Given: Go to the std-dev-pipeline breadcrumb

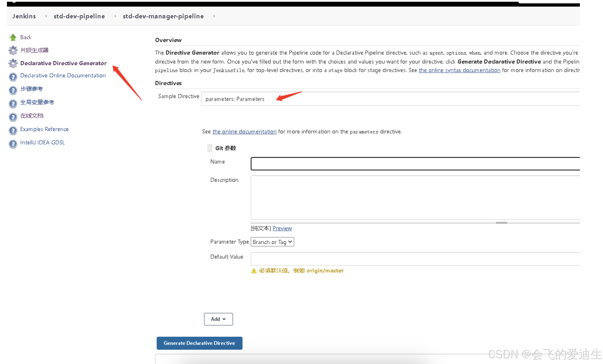Looking at the screenshot, I should pyautogui.click(x=79, y=16).
